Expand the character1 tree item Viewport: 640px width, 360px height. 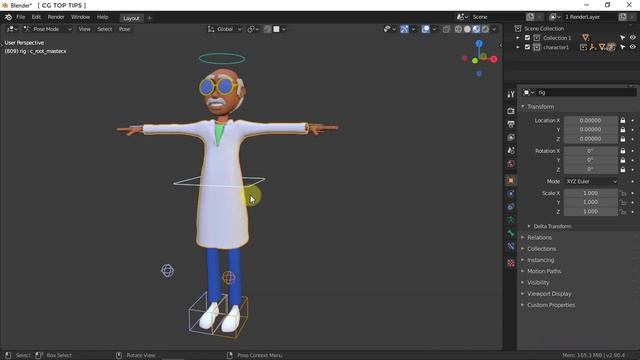pos(518,47)
